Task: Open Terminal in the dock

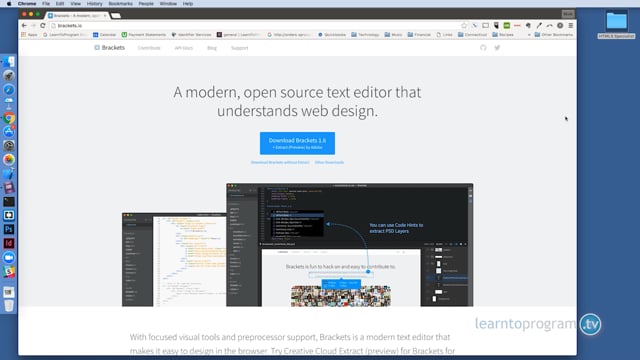Action: [x=9, y=202]
